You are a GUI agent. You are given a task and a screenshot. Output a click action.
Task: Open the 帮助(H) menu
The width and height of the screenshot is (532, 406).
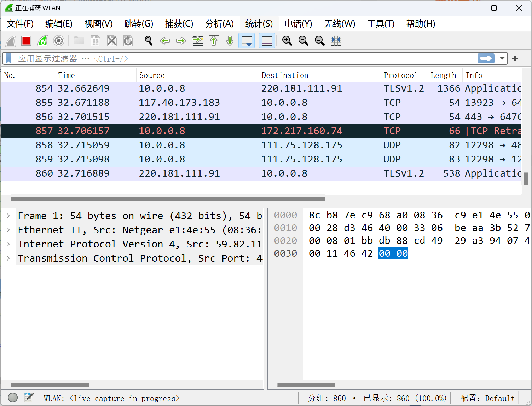421,24
